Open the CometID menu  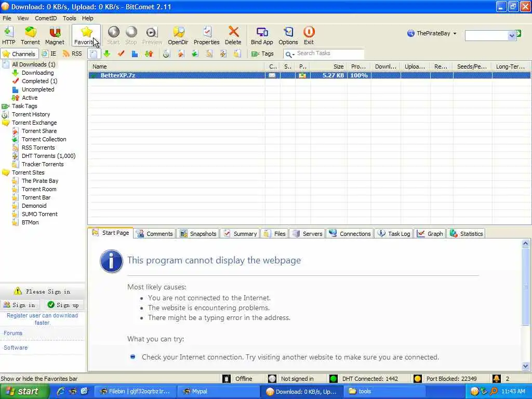coord(46,18)
